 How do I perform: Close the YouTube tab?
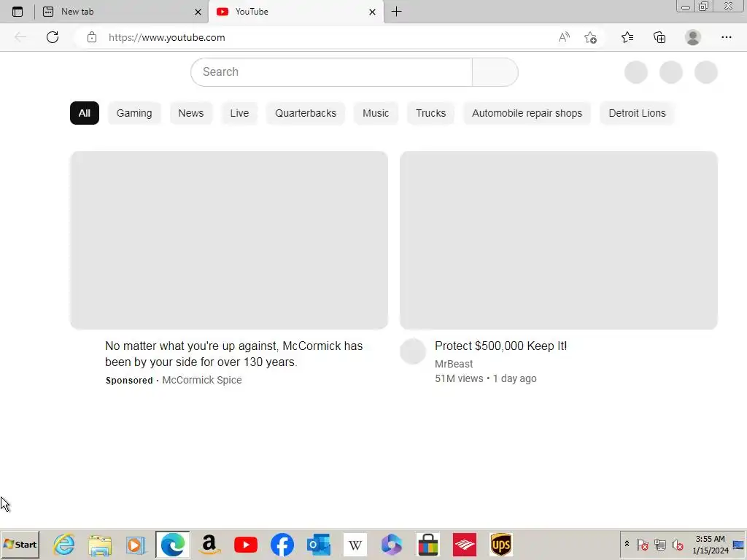(372, 12)
